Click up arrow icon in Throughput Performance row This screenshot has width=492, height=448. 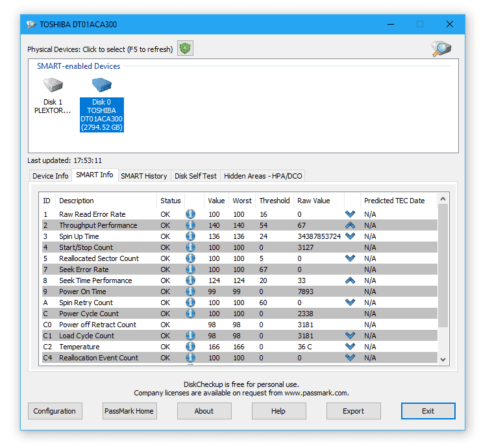[350, 225]
